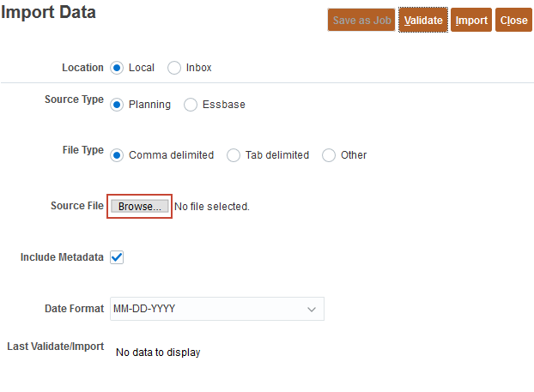Screen dimensions: 534x392
Task: Click the Save as Job button
Action: 361,21
